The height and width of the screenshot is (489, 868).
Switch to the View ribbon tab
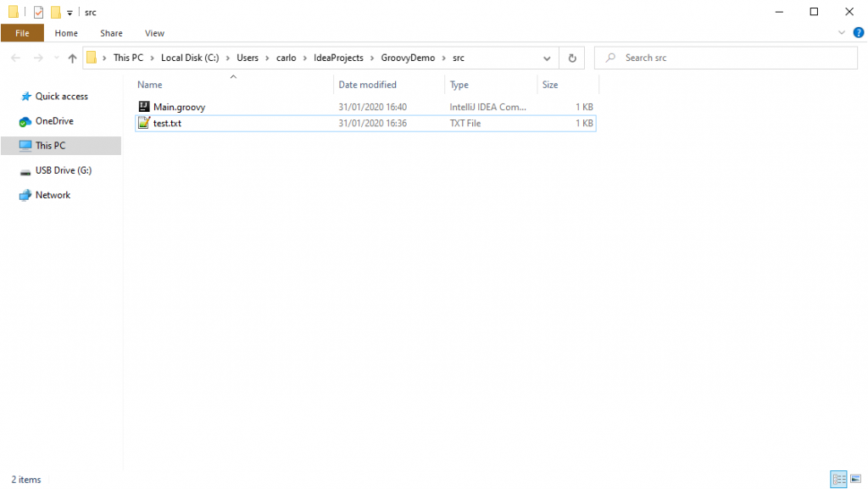[x=154, y=33]
